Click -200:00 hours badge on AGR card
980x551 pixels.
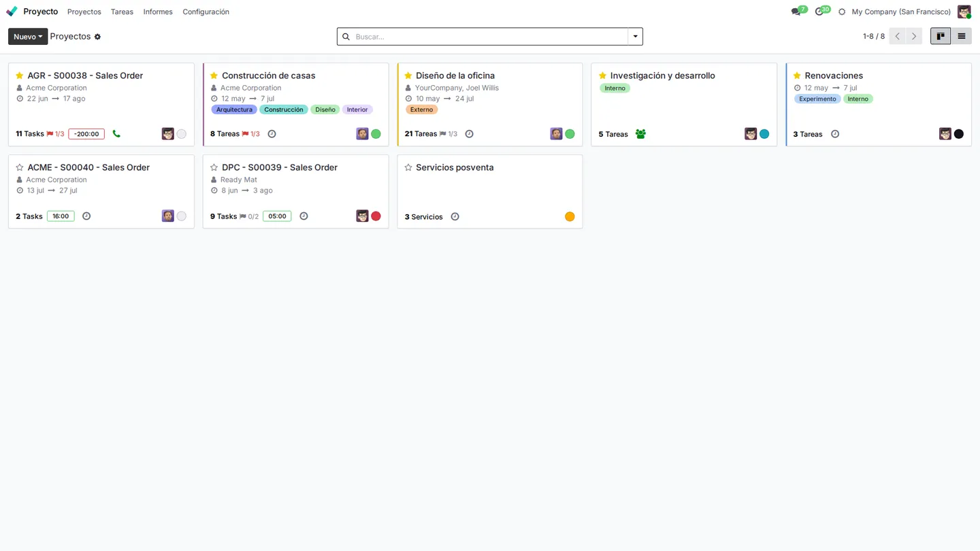pos(86,134)
